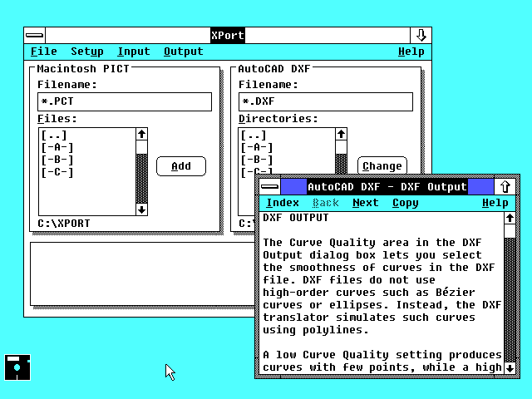Open Help menu in the DXF Output help window
Image resolution: width=532 pixels, height=399 pixels.
pyautogui.click(x=495, y=203)
